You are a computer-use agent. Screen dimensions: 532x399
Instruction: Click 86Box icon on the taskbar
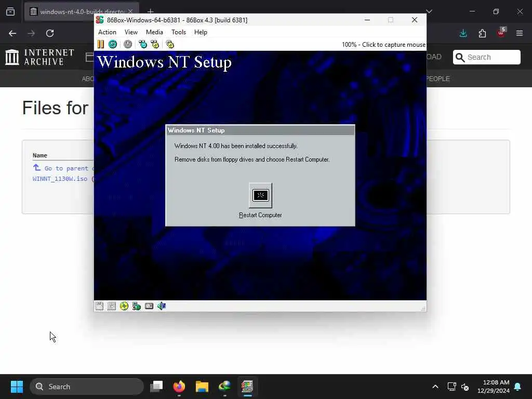(247, 387)
